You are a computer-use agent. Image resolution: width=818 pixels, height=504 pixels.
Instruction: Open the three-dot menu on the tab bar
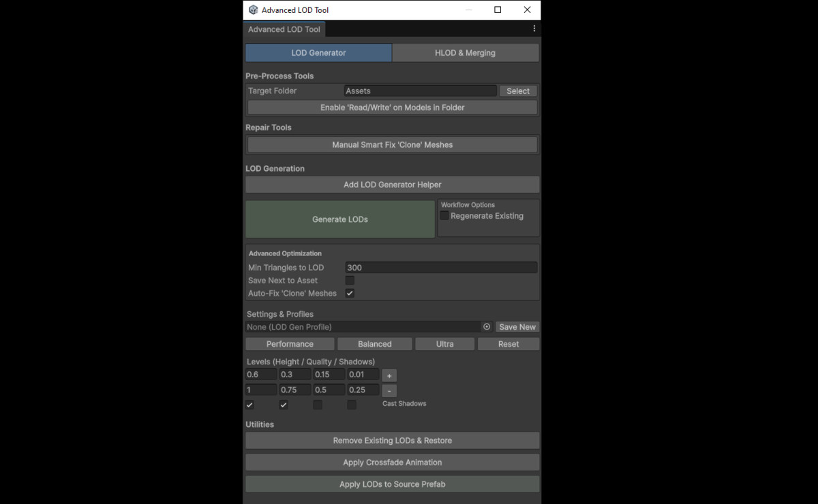(534, 28)
